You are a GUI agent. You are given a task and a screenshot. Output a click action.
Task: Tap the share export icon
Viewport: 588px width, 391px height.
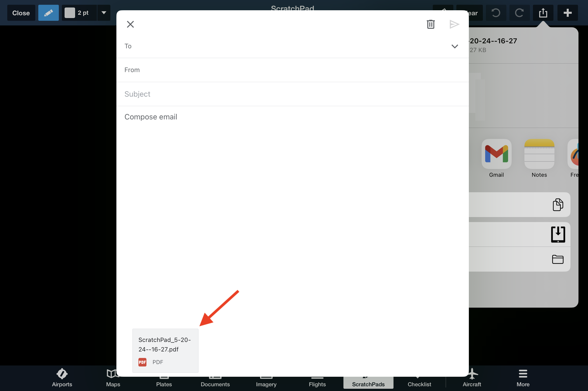click(x=543, y=13)
